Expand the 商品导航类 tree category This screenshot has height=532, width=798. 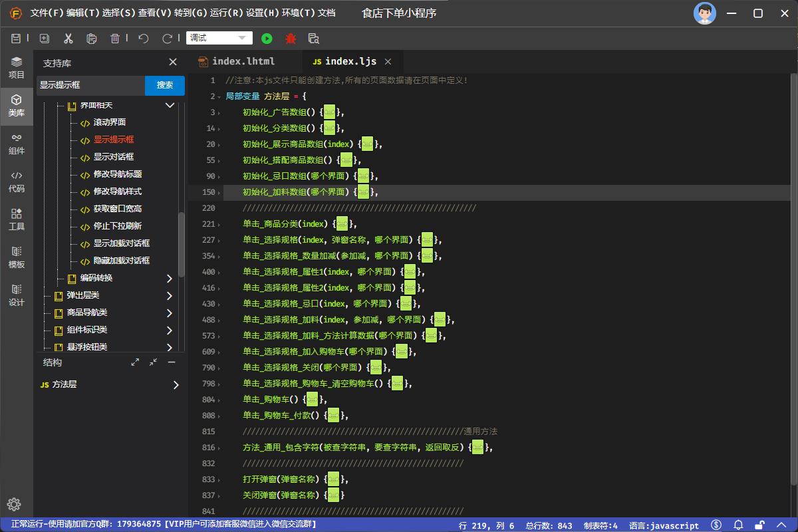[x=170, y=313]
